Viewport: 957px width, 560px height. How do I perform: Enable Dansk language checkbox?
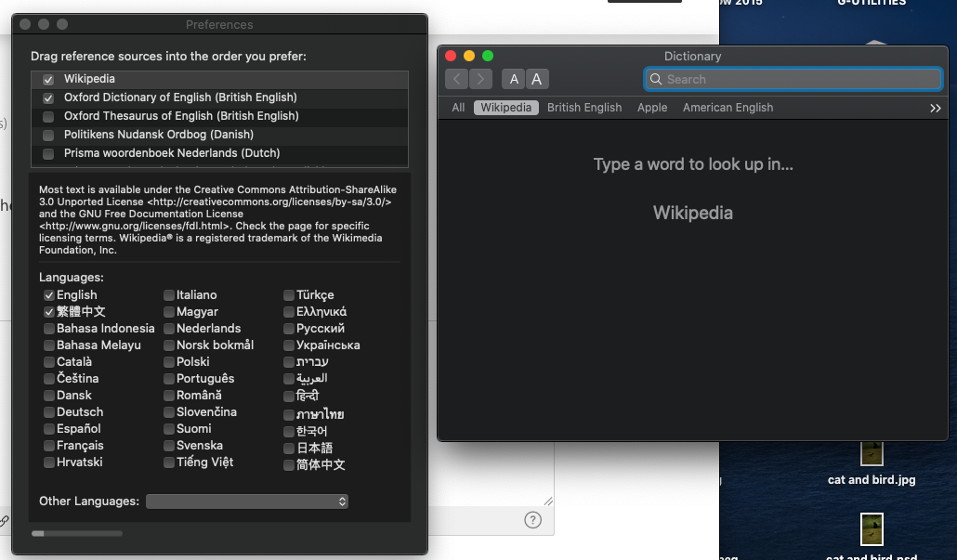[49, 396]
